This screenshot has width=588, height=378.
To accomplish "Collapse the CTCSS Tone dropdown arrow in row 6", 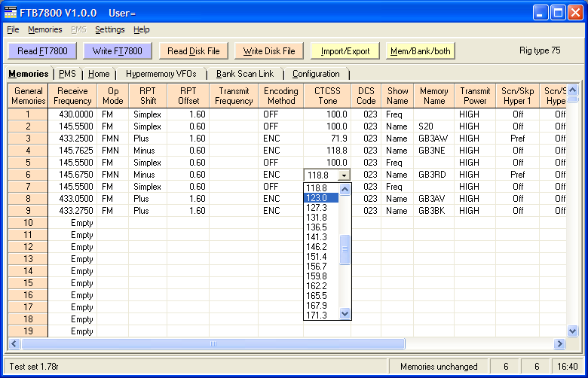I will tap(344, 175).
